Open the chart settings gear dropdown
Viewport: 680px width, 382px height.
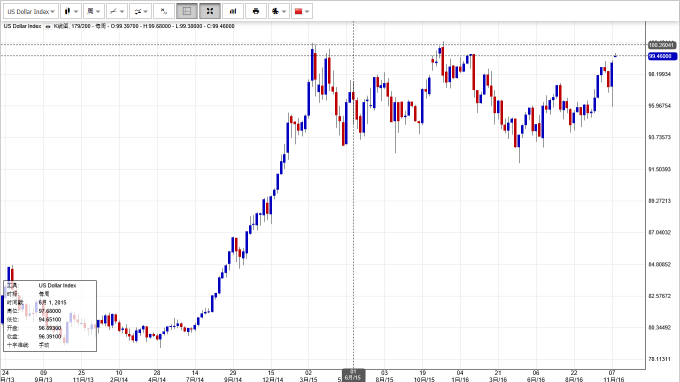coord(279,11)
